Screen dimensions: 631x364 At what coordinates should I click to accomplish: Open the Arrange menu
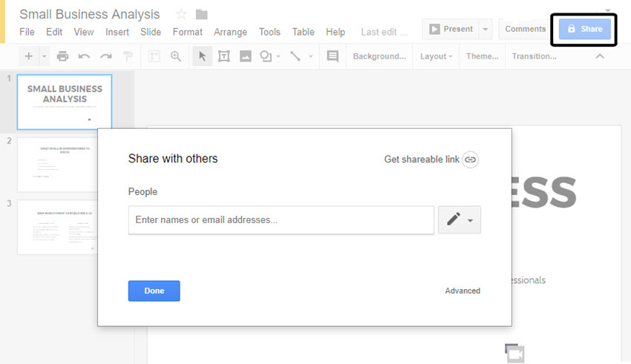(x=230, y=32)
